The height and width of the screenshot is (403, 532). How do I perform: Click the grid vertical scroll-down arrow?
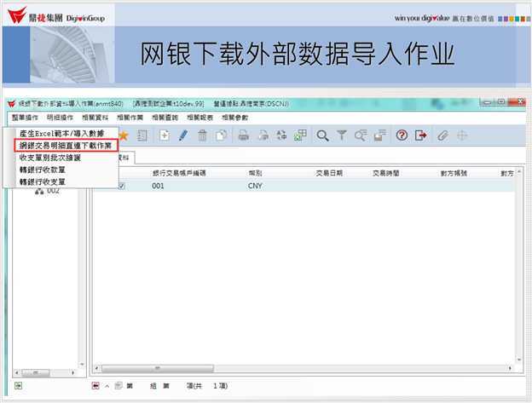[519, 360]
